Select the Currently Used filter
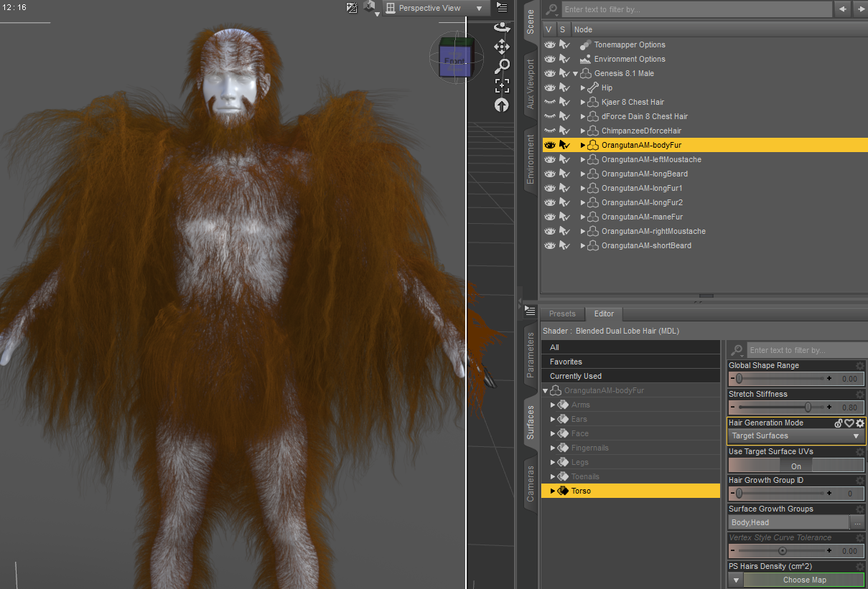This screenshot has width=868, height=589. (630, 376)
